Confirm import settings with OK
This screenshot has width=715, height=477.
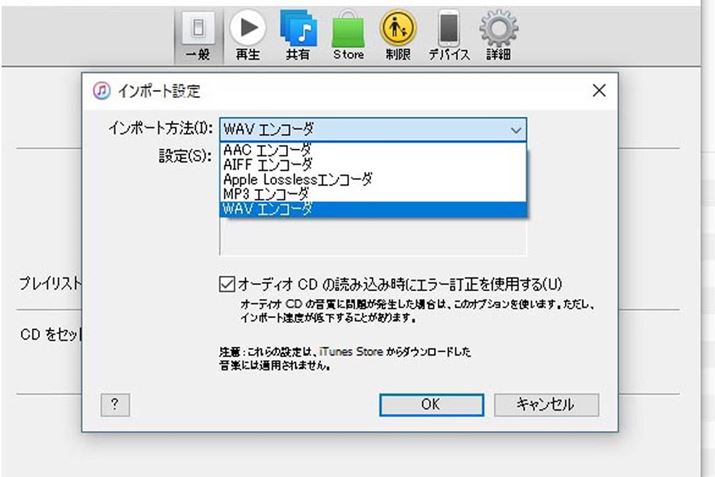click(431, 404)
